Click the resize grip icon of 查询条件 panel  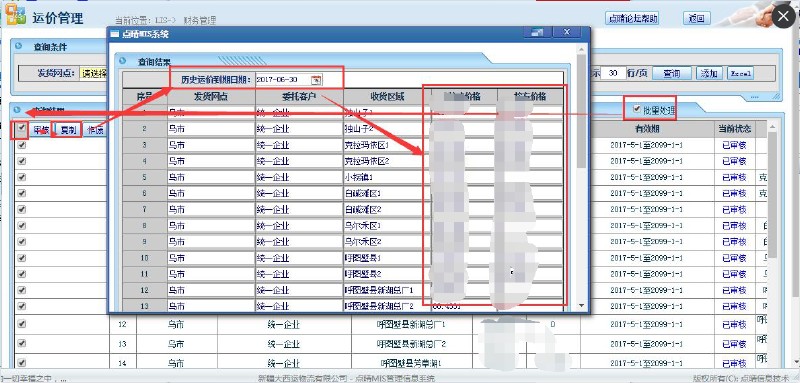coord(776,96)
